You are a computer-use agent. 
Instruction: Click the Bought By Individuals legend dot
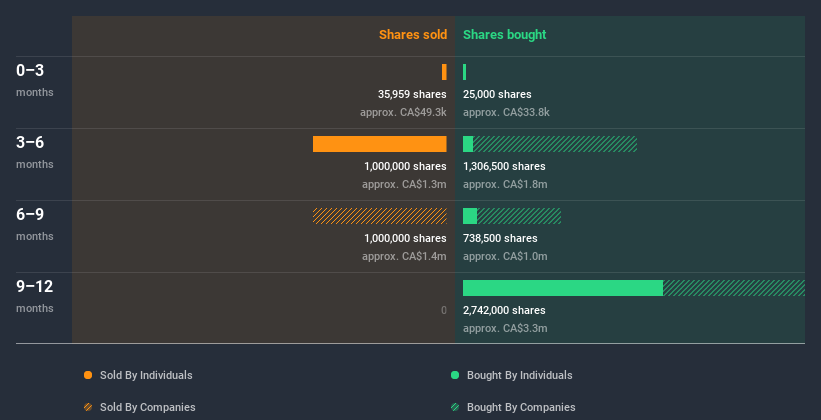455,375
